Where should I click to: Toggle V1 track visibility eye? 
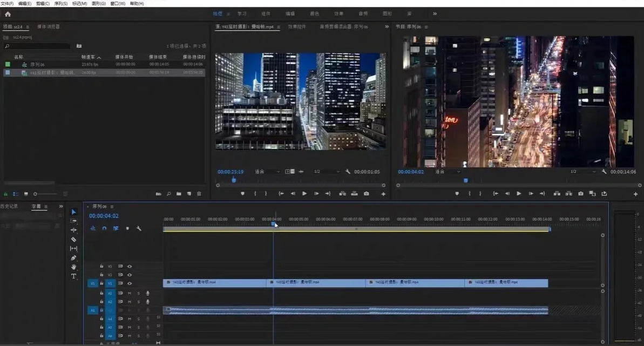click(x=130, y=283)
